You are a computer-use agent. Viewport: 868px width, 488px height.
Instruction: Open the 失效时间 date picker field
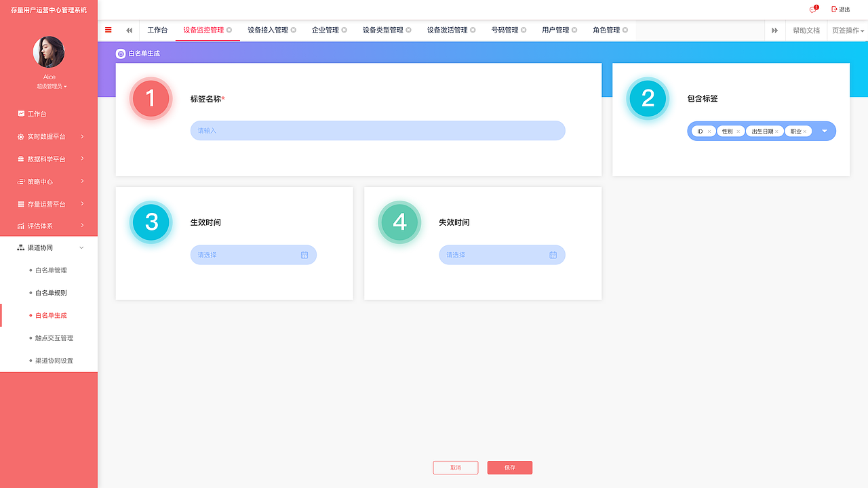502,255
